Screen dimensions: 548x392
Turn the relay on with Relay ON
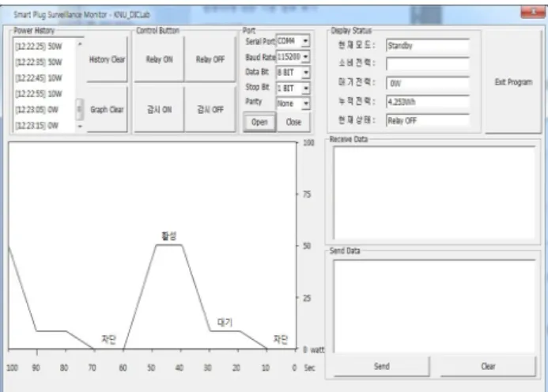[159, 59]
